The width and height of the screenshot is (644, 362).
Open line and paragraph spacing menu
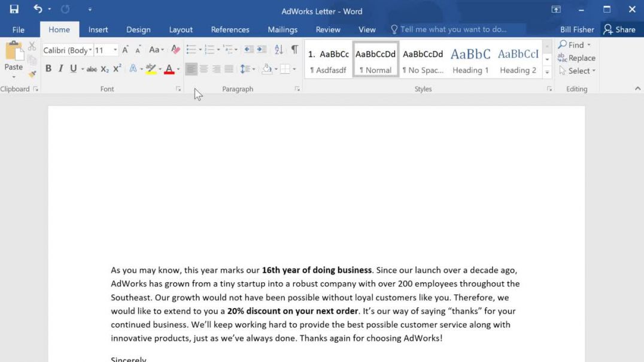tap(248, 69)
